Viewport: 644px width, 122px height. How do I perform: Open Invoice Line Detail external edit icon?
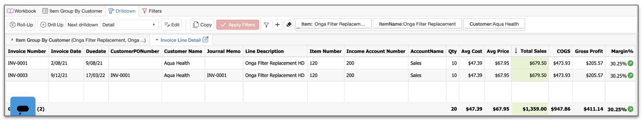(x=206, y=40)
